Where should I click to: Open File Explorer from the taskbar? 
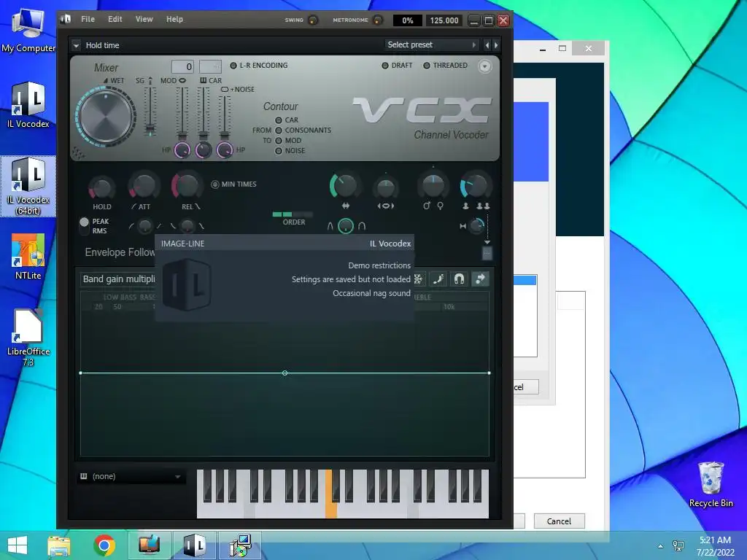(x=59, y=545)
